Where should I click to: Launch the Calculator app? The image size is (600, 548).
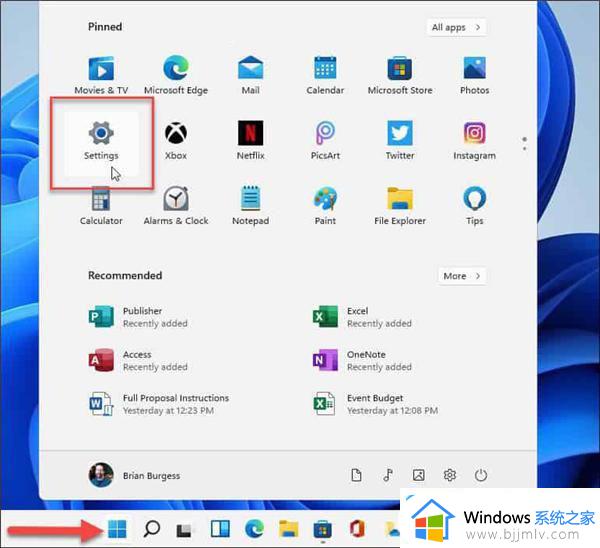click(x=101, y=204)
